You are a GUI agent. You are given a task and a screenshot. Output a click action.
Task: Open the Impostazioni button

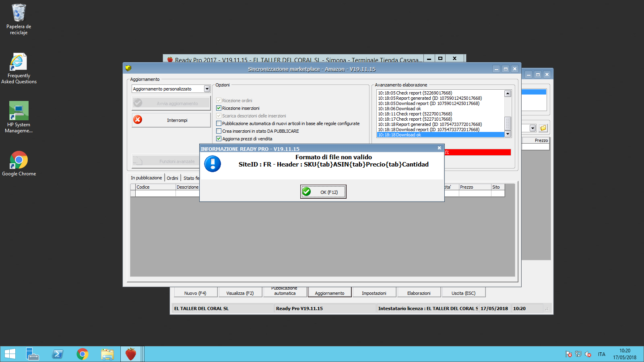374,293
